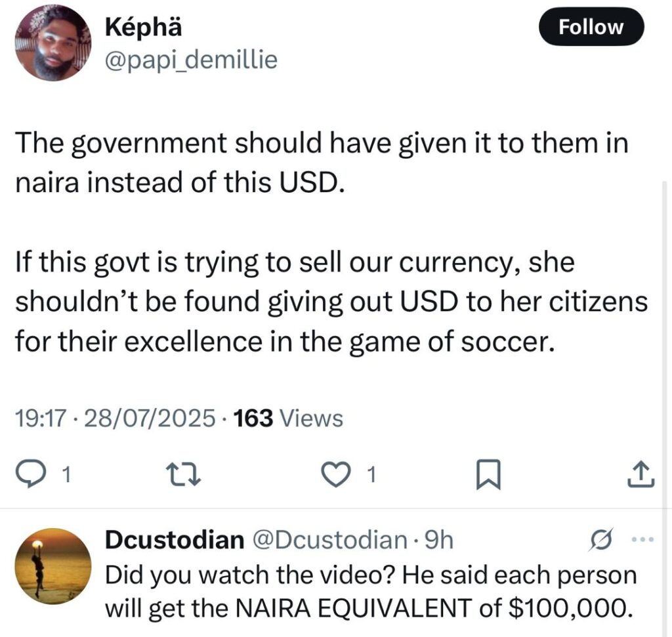This screenshot has height=637, width=672.
Task: Click the @Dcustodian handle
Action: pos(330,540)
